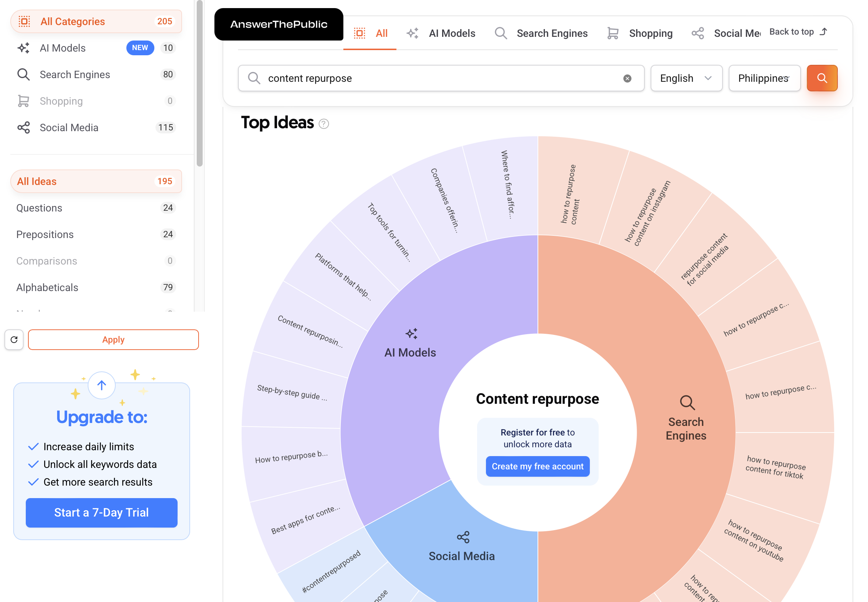The image size is (868, 602).
Task: Click the Shopping cart icon in sidebar
Action: coord(23,101)
